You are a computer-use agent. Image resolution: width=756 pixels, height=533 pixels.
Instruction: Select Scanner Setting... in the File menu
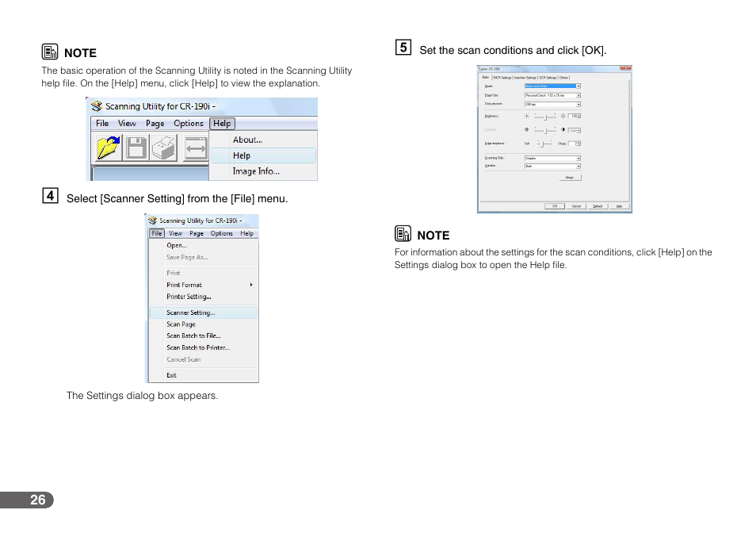click(x=204, y=313)
